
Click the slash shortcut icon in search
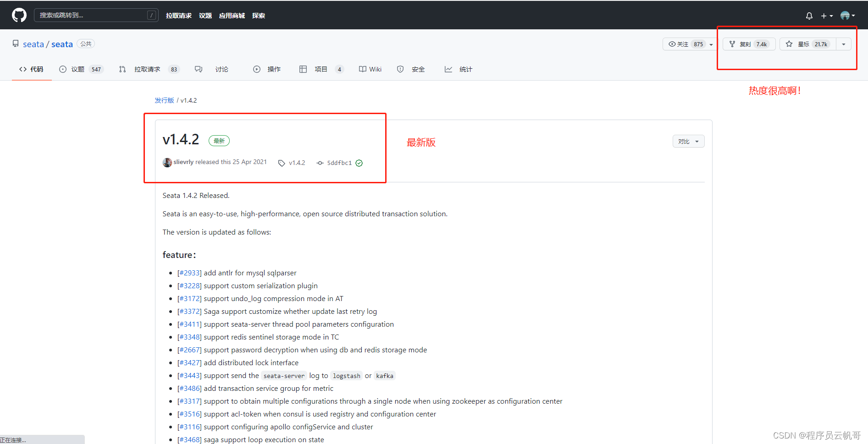151,15
